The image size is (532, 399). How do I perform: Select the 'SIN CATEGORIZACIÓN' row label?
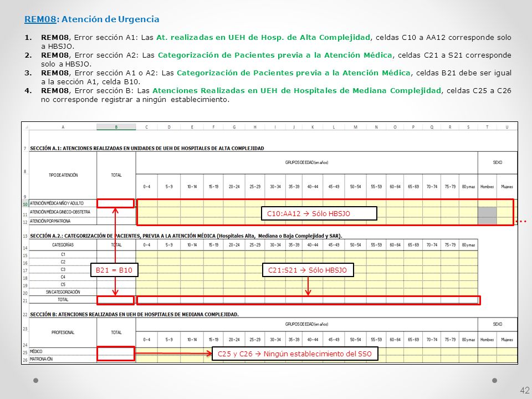coord(63,292)
